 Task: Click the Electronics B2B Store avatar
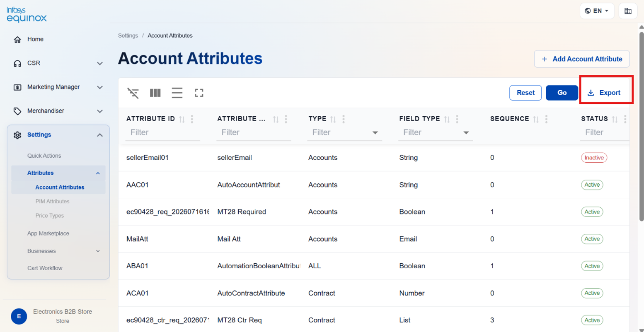click(x=19, y=316)
